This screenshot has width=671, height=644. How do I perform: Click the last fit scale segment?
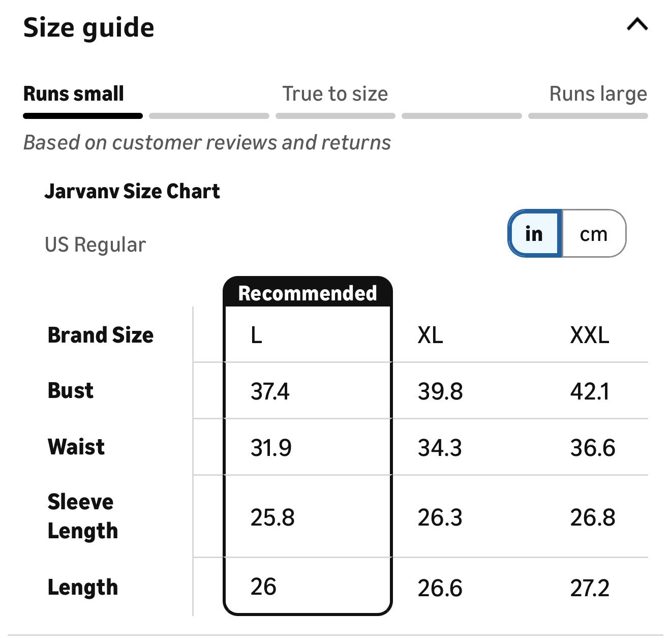tap(588, 116)
